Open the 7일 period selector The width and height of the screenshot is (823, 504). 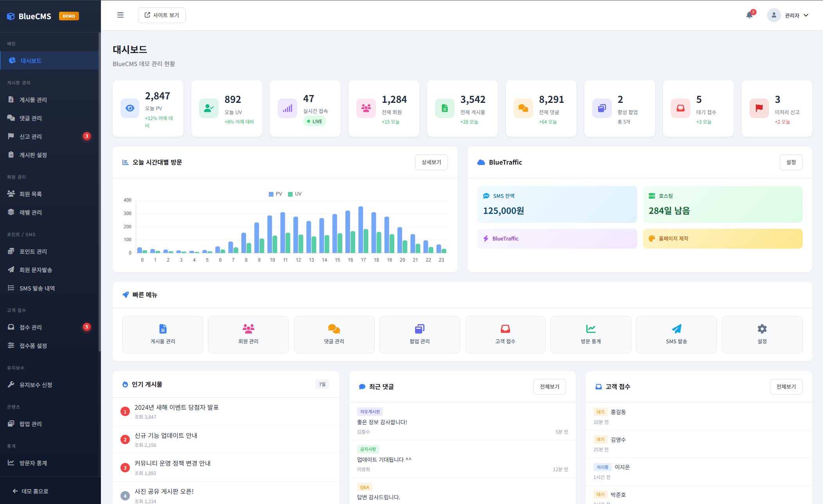(322, 384)
